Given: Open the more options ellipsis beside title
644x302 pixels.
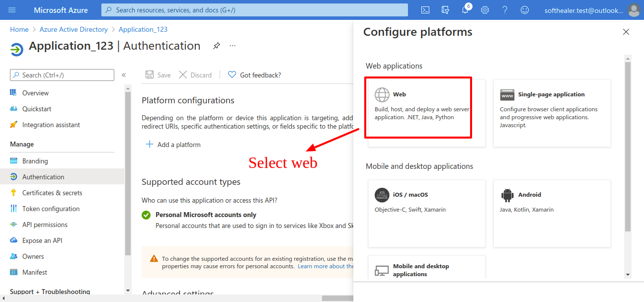Looking at the screenshot, I should pyautogui.click(x=233, y=46).
